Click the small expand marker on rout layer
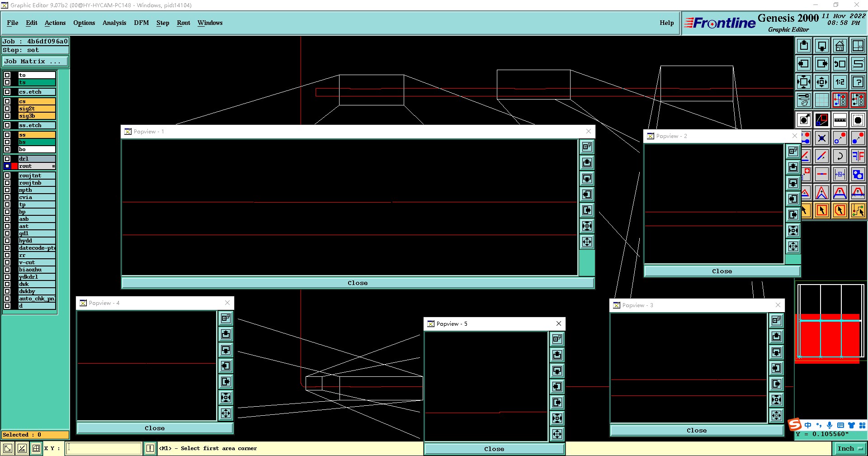 tap(53, 166)
